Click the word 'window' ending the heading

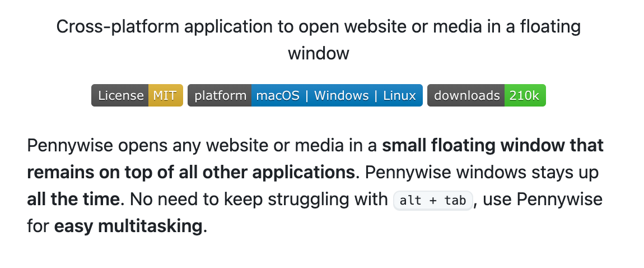(x=318, y=53)
